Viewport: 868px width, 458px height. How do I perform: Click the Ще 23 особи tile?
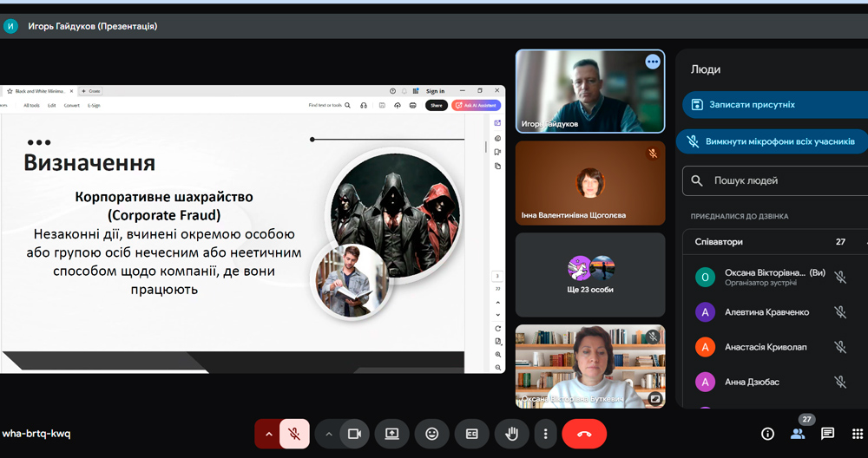[590, 274]
